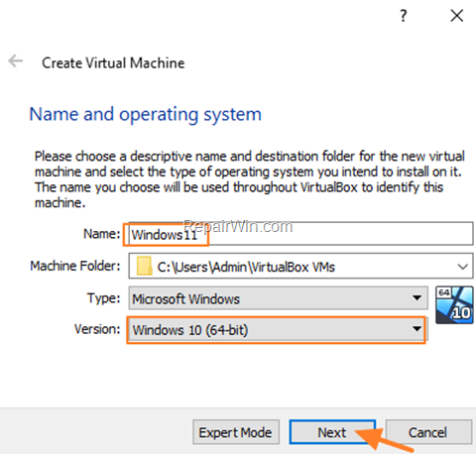Click the 'Please choose a descriptive name' paragraph
The width and height of the screenshot is (476, 454).
[250, 179]
